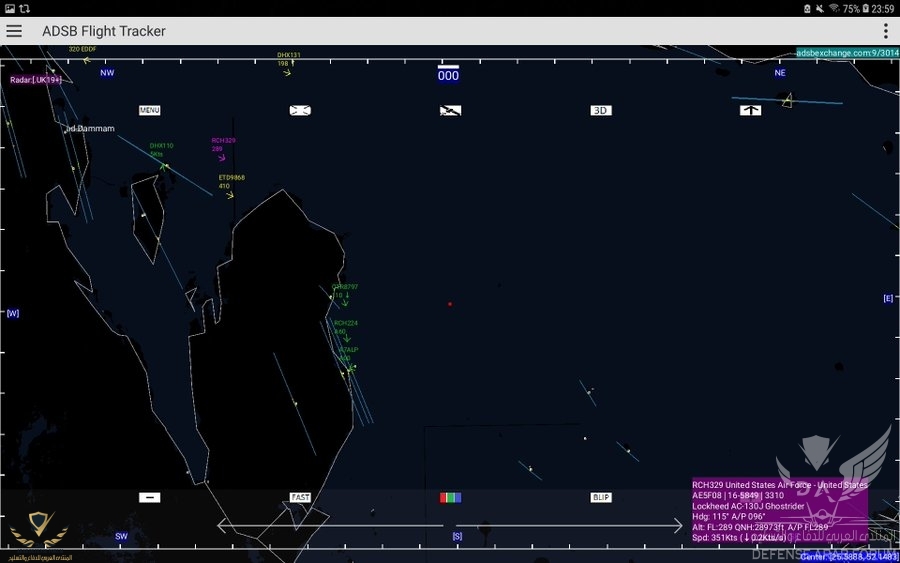Expand the Radar UK19+ label
The image size is (900, 563).
click(36, 79)
